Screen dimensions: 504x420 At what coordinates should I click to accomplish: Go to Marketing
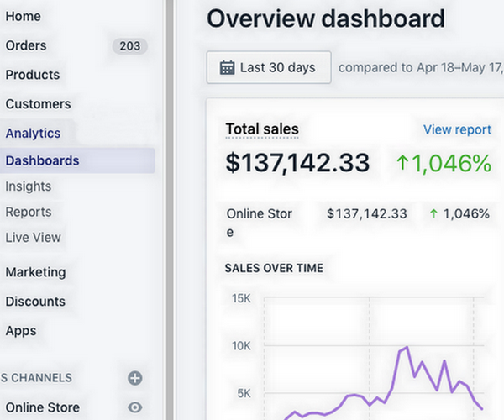pos(35,272)
